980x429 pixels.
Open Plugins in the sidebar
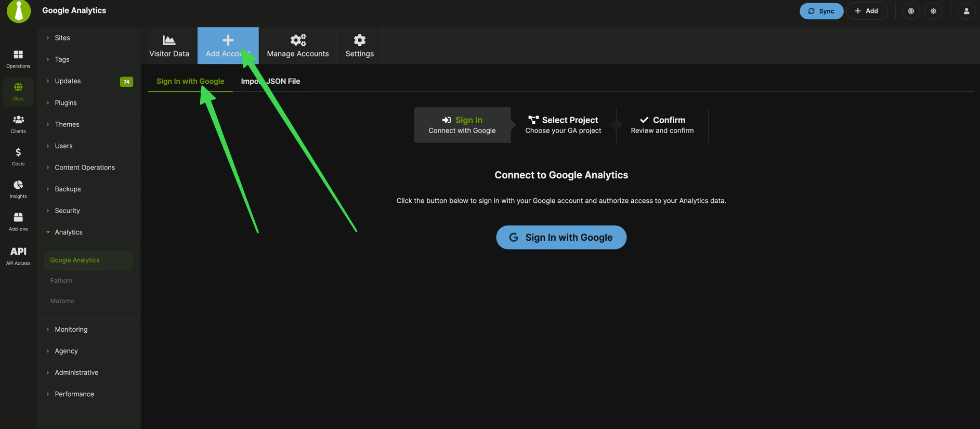[x=66, y=103]
